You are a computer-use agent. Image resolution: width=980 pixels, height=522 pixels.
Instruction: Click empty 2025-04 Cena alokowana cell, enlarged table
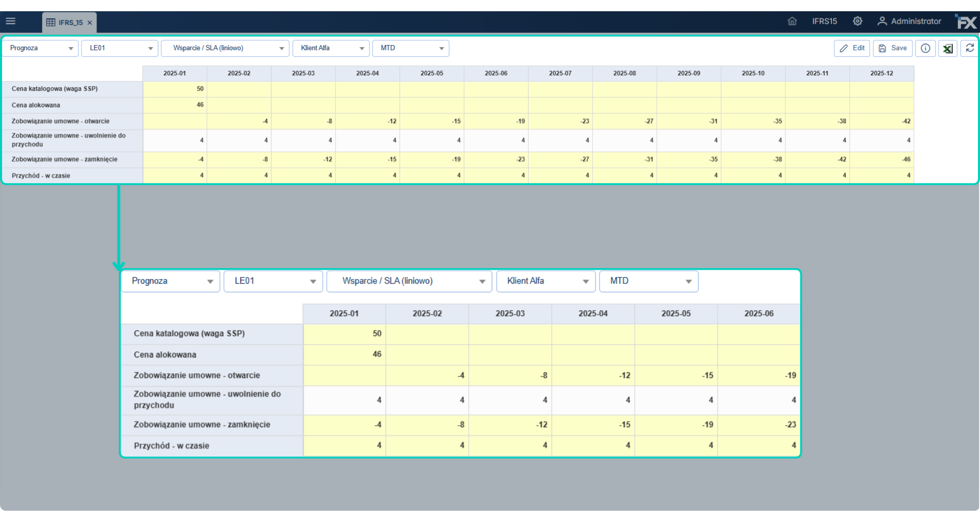pyautogui.click(x=593, y=355)
